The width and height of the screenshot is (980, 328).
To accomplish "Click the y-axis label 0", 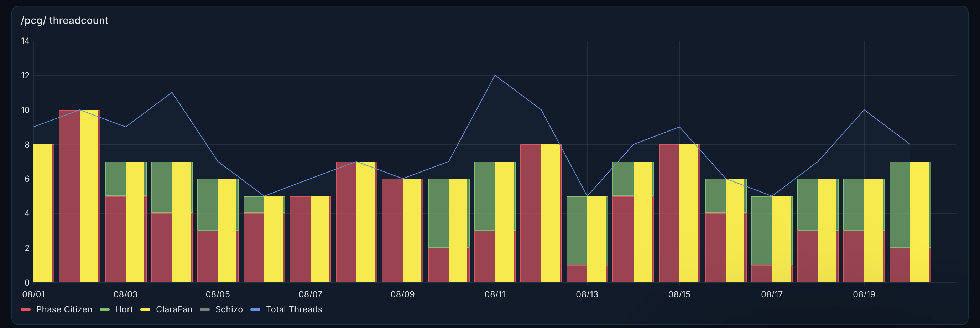I will coord(27,283).
